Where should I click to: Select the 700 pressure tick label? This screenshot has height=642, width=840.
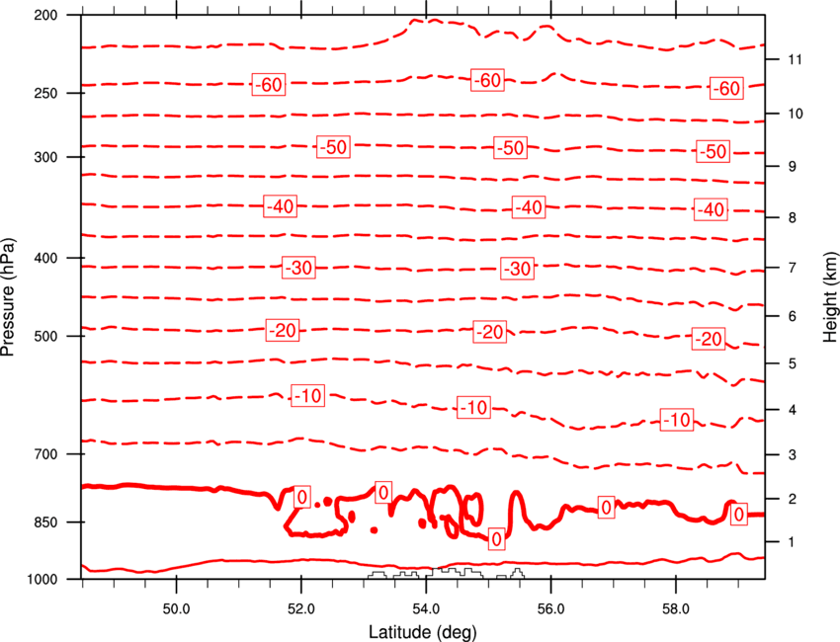tap(45, 454)
